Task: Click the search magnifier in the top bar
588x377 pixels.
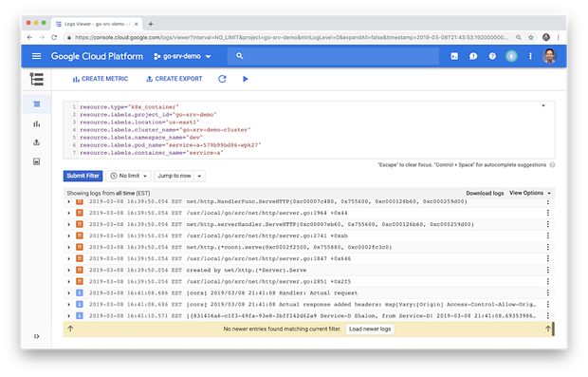Action: click(x=240, y=56)
